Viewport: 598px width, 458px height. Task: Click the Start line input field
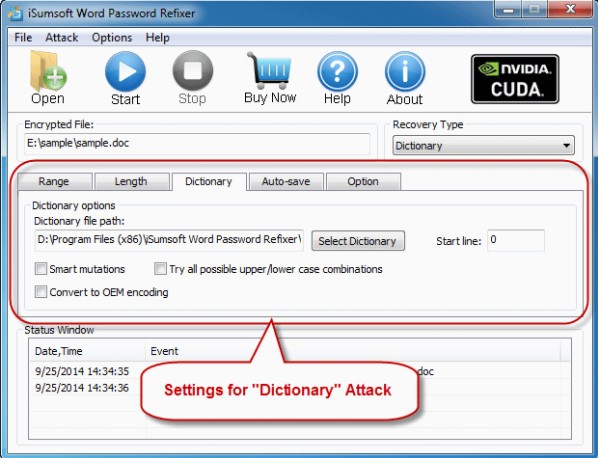click(x=516, y=240)
